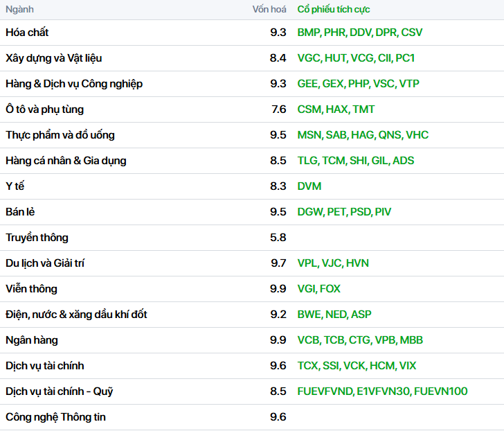Select the Xây dựng và Vật liệu sector
This screenshot has width=504, height=431.
(53, 58)
